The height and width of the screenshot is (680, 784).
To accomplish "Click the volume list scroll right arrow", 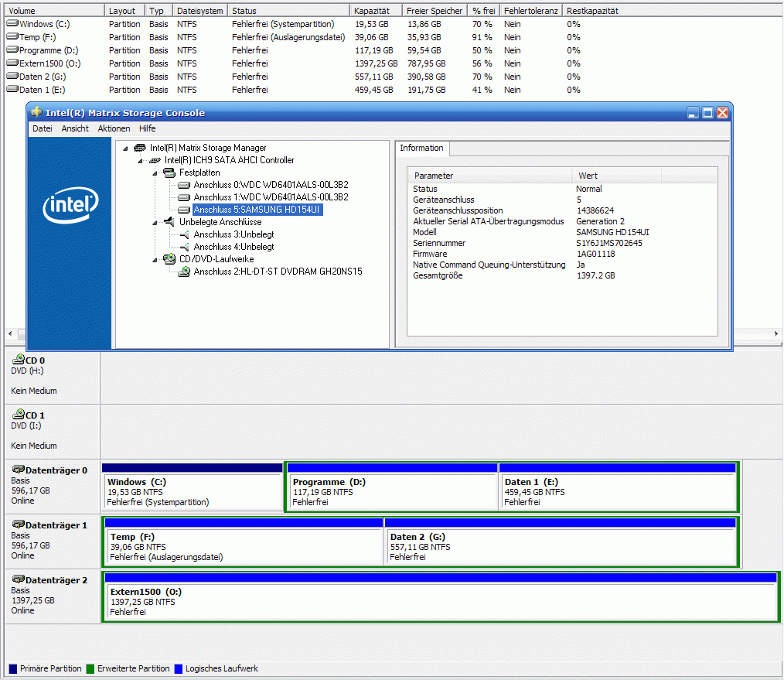I will pyautogui.click(x=776, y=333).
